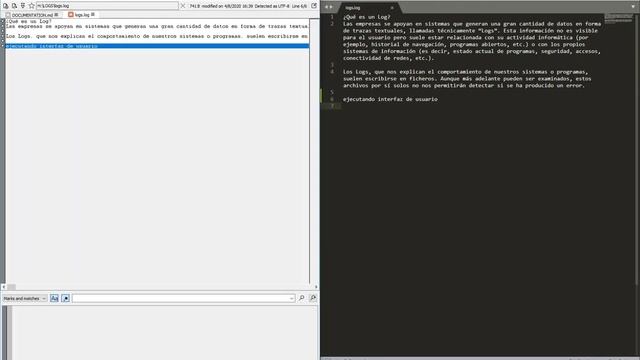Image resolution: width=640 pixels, height=360 pixels.
Task: Click the filter funnel icon in the toolbar
Action: point(23,6)
